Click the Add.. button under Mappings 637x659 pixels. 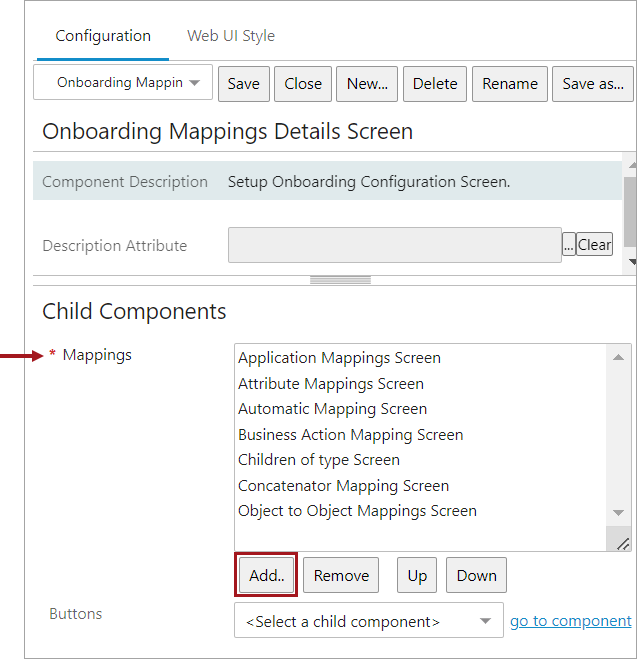click(x=266, y=575)
